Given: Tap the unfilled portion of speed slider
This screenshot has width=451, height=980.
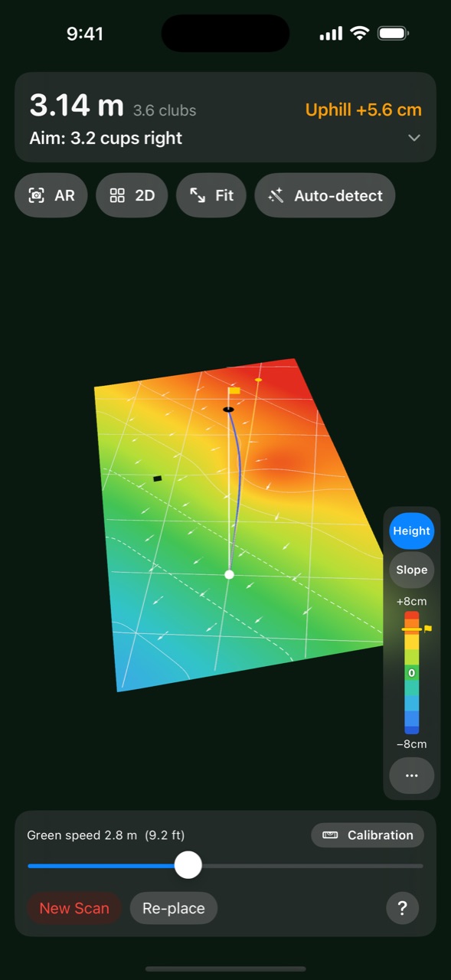Looking at the screenshot, I should [x=312, y=866].
